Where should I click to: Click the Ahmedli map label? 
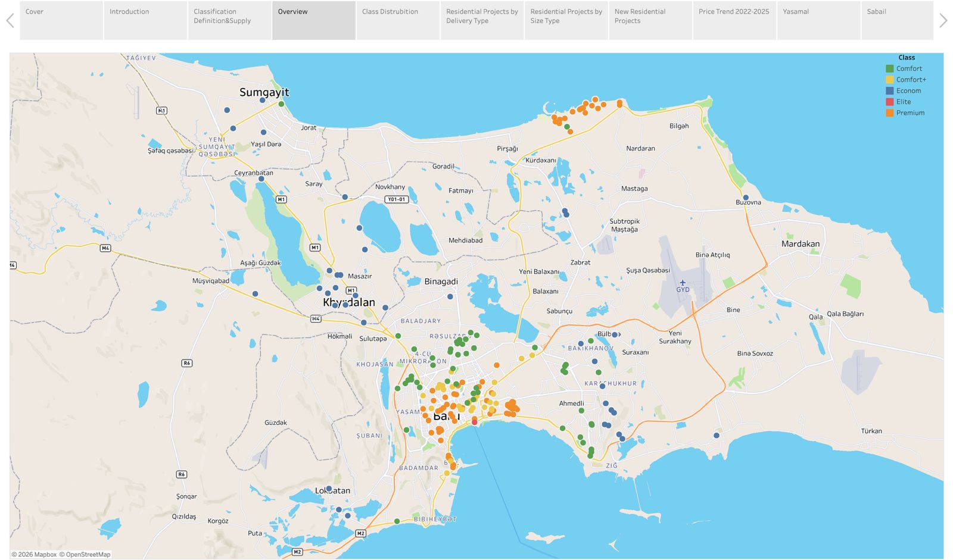pyautogui.click(x=571, y=403)
